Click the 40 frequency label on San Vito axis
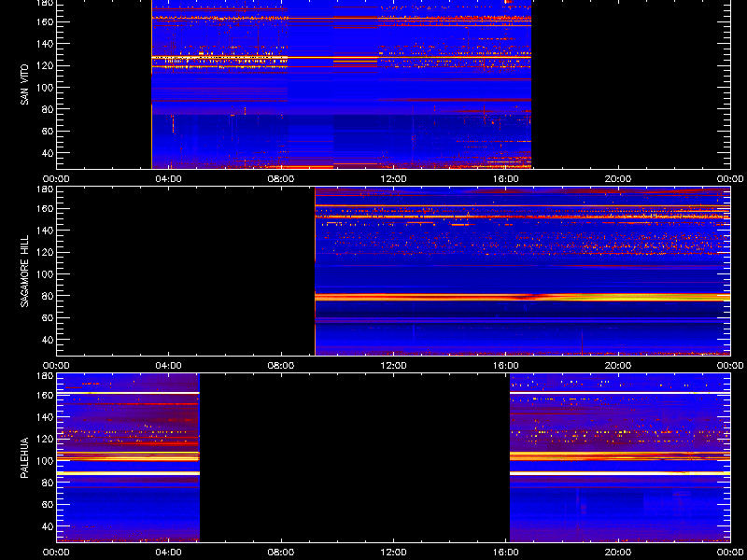 (48, 153)
